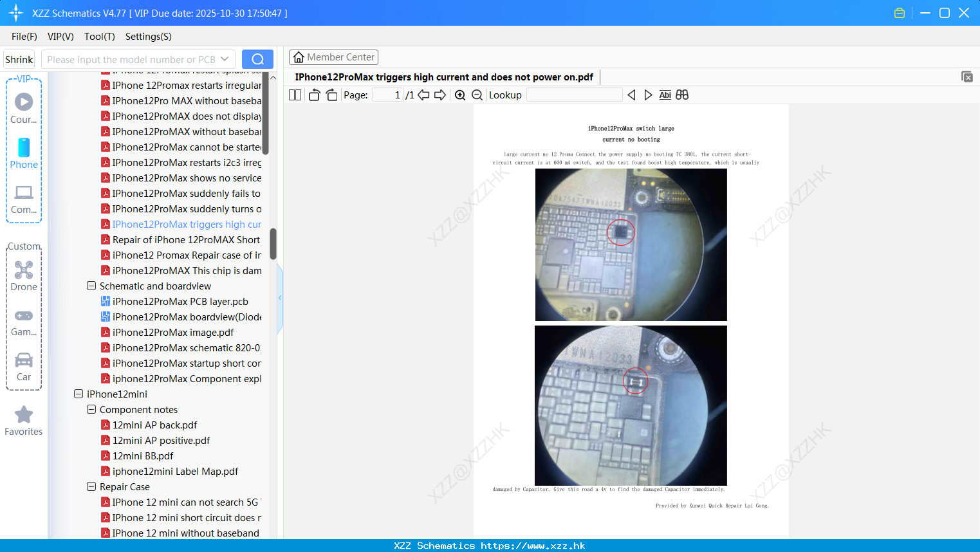Open the Courses sidebar category
980x552 pixels.
click(24, 108)
